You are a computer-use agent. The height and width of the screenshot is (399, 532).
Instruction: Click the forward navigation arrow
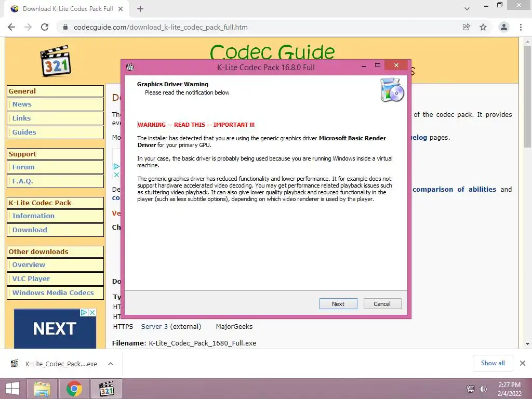[28, 27]
